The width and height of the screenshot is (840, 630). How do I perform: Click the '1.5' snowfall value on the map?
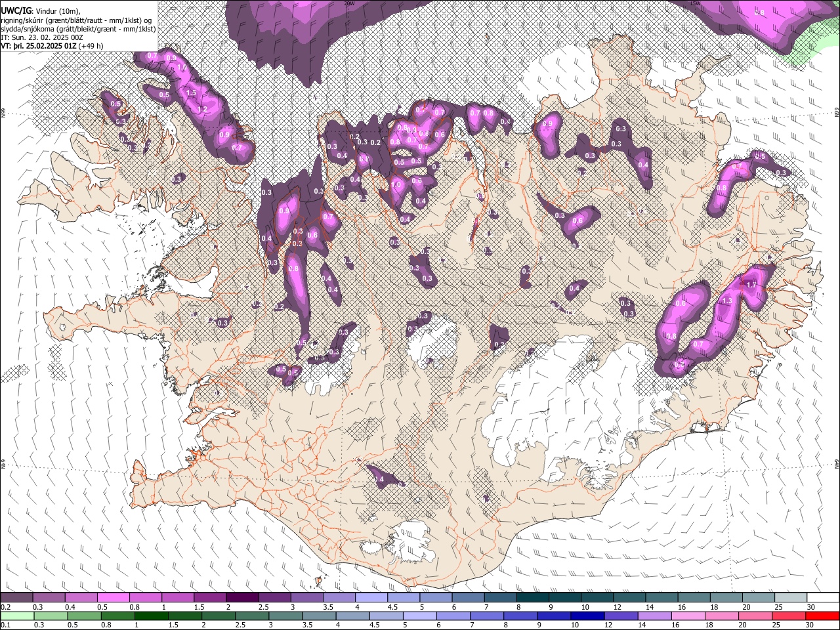click(x=192, y=93)
